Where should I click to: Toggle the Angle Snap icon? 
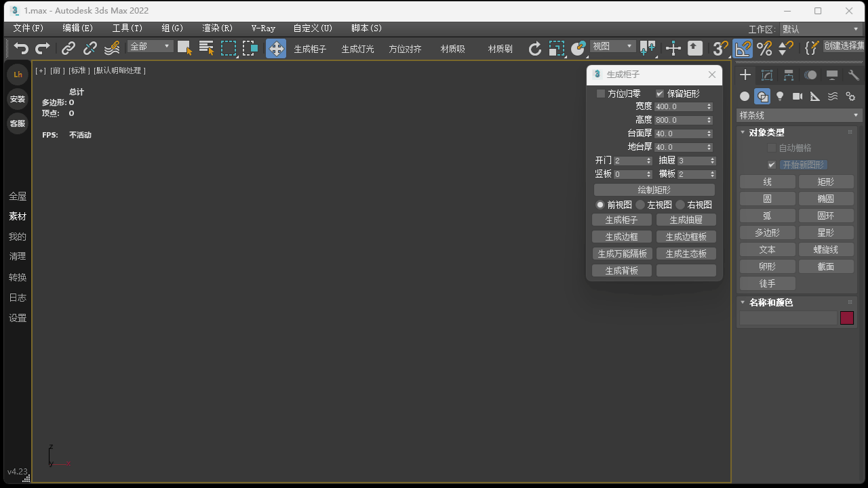(743, 48)
